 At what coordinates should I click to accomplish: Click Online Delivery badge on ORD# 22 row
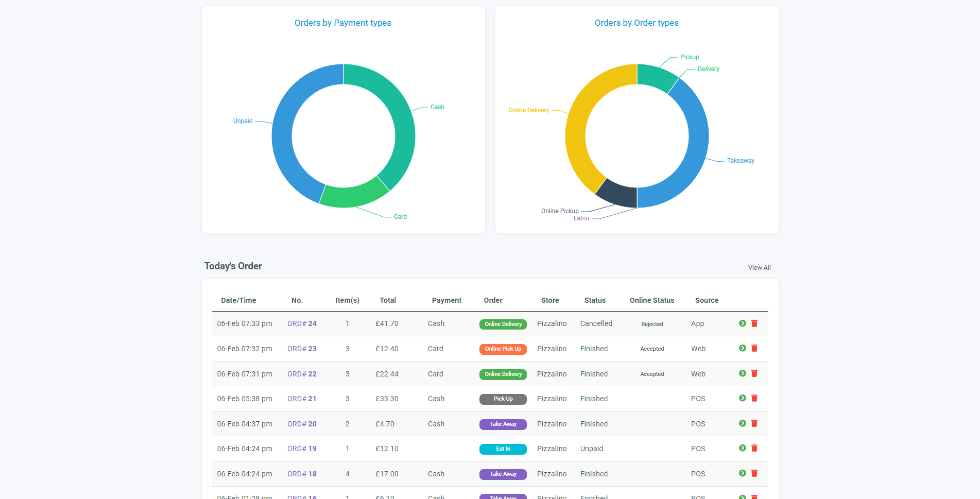[503, 374]
